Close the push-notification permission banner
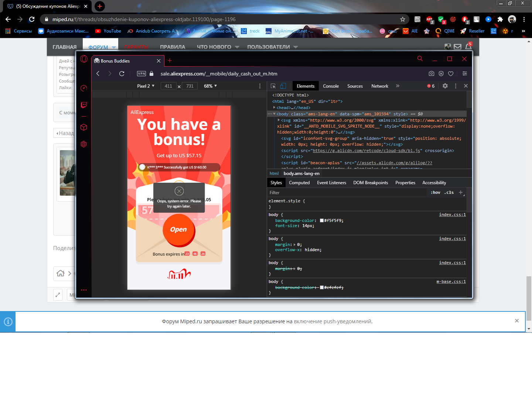532x415 pixels. [x=517, y=321]
